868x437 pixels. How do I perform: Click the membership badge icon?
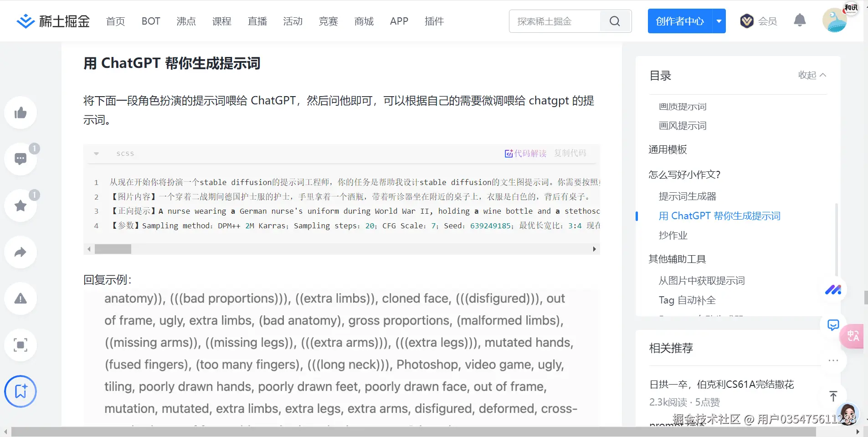[x=747, y=21]
